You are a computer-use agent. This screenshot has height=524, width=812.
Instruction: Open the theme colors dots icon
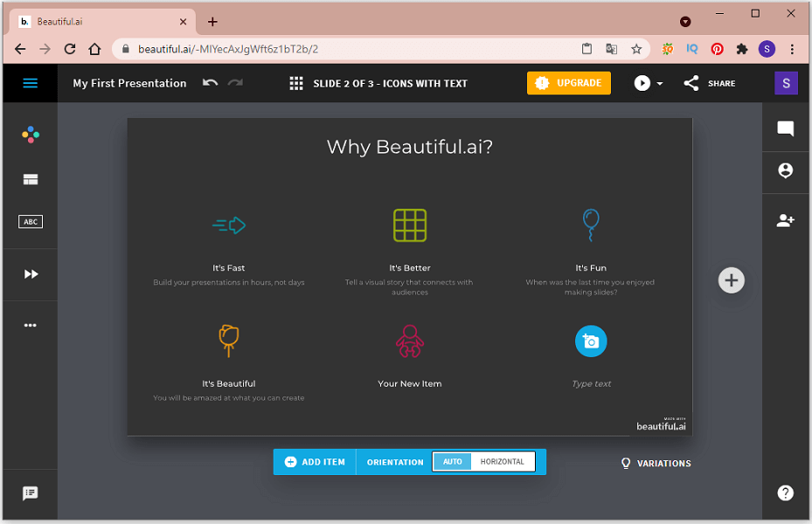pyautogui.click(x=31, y=134)
